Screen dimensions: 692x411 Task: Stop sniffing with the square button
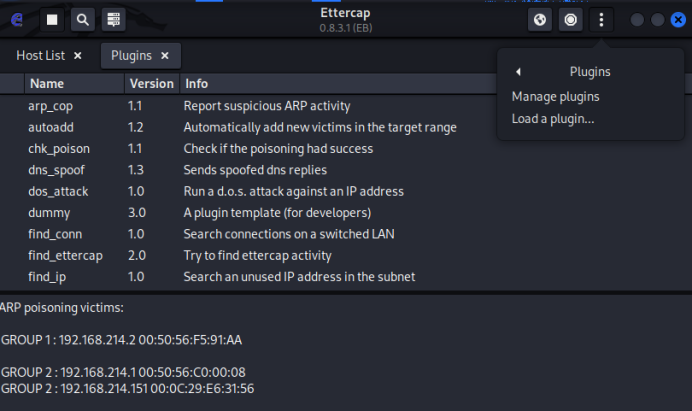tap(53, 19)
